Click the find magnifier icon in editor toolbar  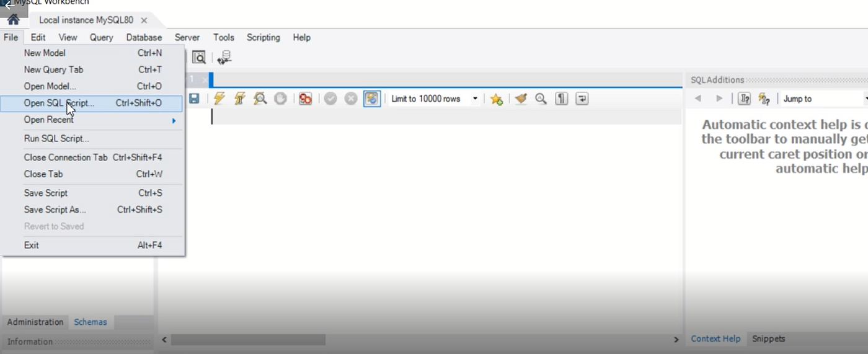[x=541, y=99]
